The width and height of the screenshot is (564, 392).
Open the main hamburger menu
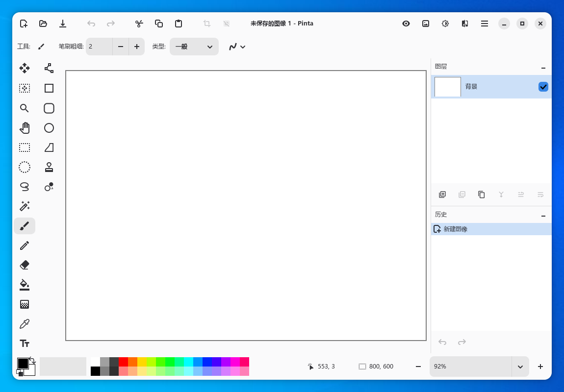[485, 24]
